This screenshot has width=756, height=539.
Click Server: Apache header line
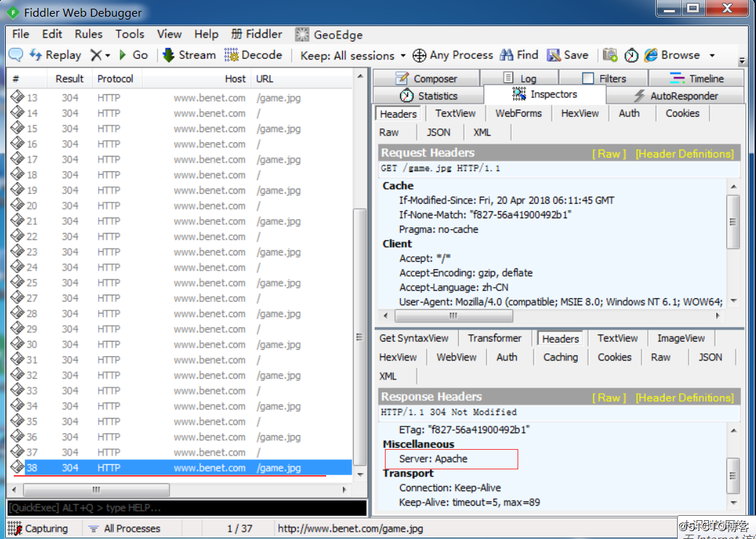pos(433,459)
